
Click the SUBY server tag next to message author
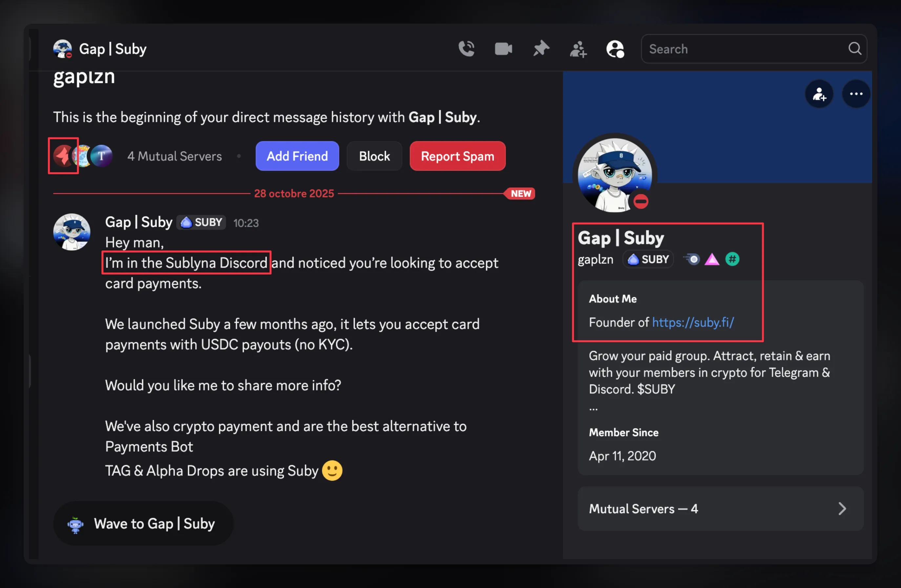click(201, 222)
